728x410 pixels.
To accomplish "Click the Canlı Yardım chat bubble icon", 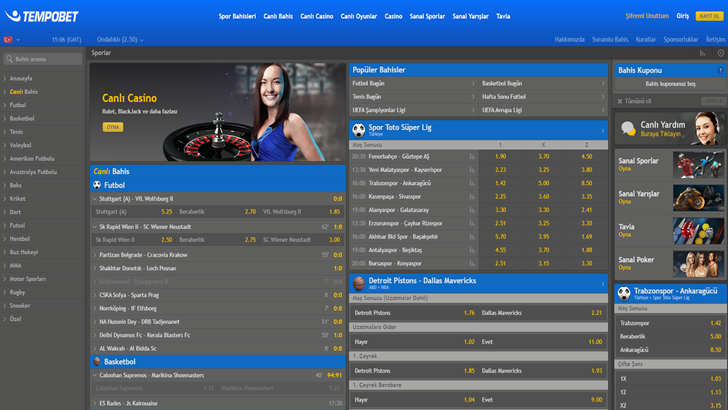I will pyautogui.click(x=628, y=128).
